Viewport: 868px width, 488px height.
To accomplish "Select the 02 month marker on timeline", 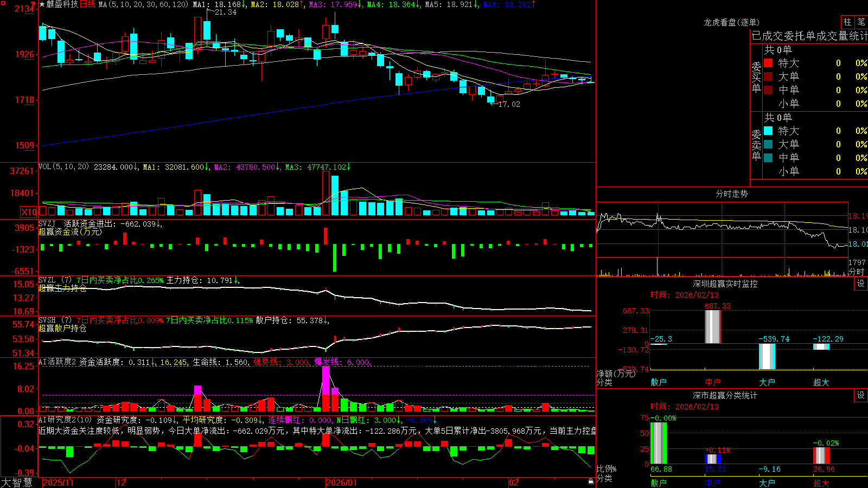I will pos(513,483).
